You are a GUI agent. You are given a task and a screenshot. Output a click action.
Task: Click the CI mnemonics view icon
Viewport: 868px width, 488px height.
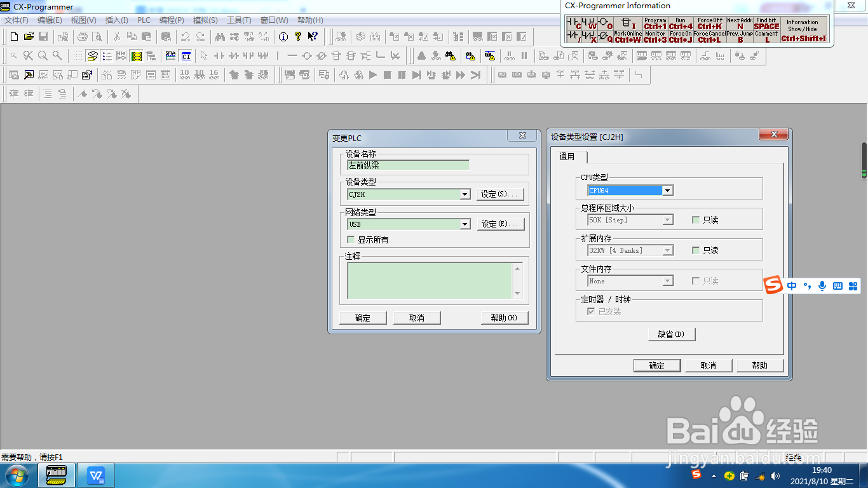click(x=186, y=56)
